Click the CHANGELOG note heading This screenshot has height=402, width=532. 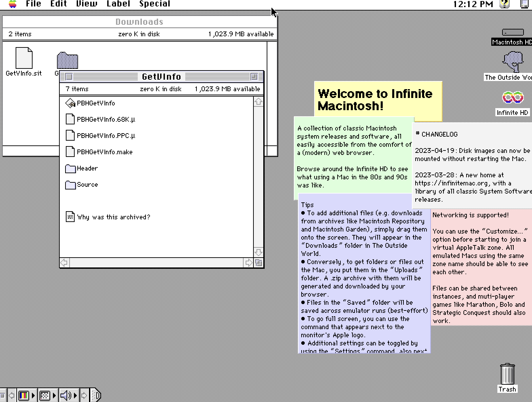(x=437, y=134)
